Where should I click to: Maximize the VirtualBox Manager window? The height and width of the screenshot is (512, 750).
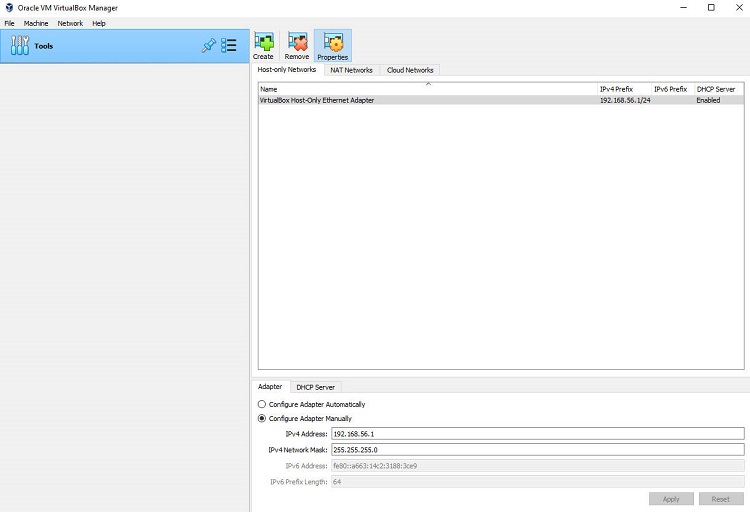click(x=711, y=8)
